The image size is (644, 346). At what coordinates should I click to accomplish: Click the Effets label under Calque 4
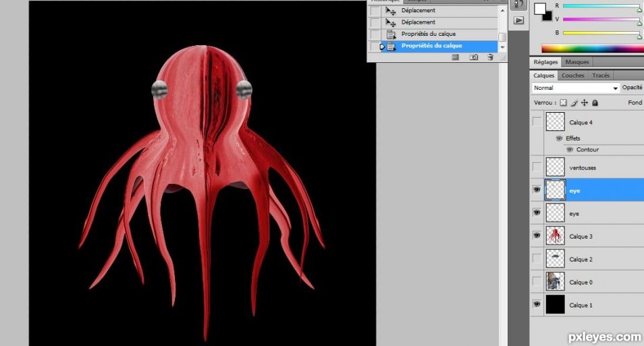pos(573,139)
